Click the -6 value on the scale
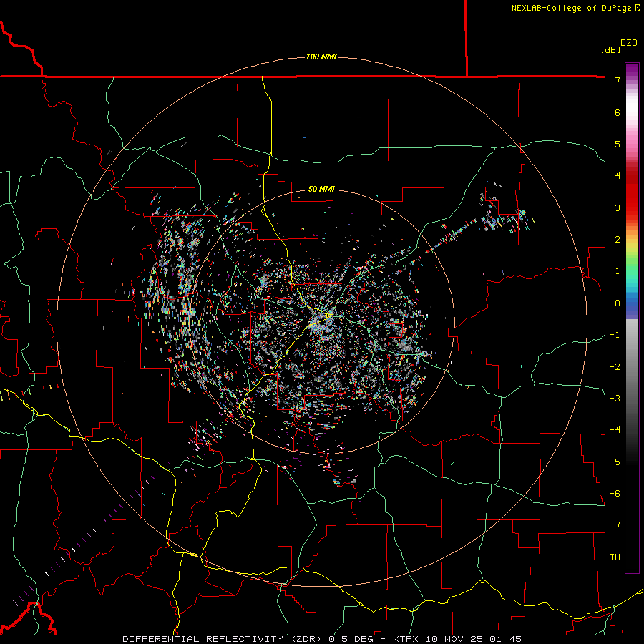The height and width of the screenshot is (644, 644). tap(615, 494)
